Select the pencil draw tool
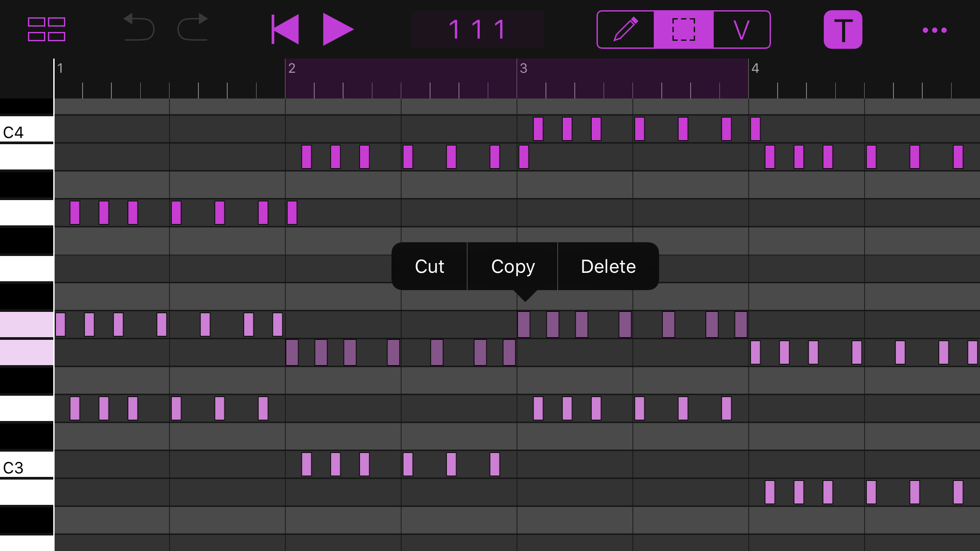The height and width of the screenshot is (551, 980). coord(626,29)
